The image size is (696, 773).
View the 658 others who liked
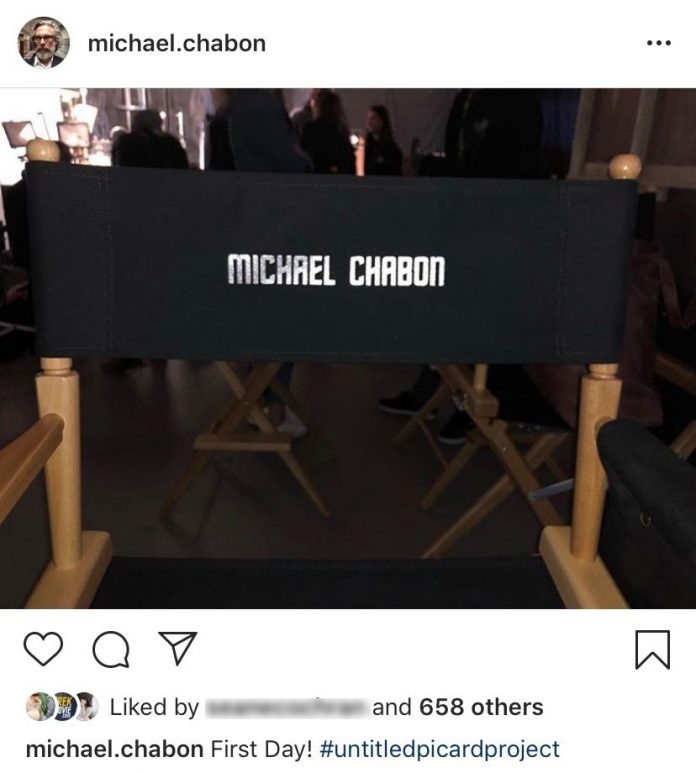pos(481,707)
